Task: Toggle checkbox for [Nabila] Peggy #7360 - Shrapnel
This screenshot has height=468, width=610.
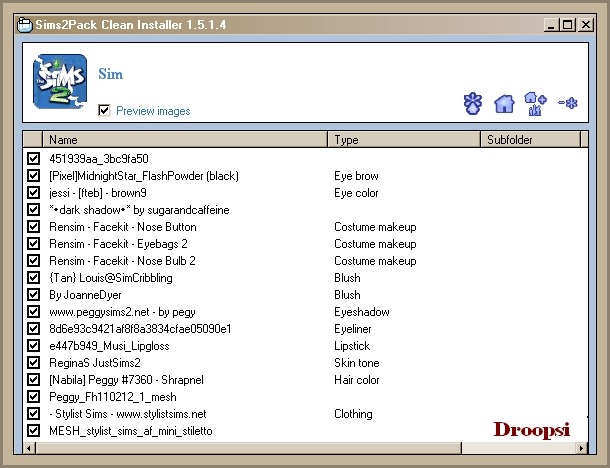Action: [33, 379]
